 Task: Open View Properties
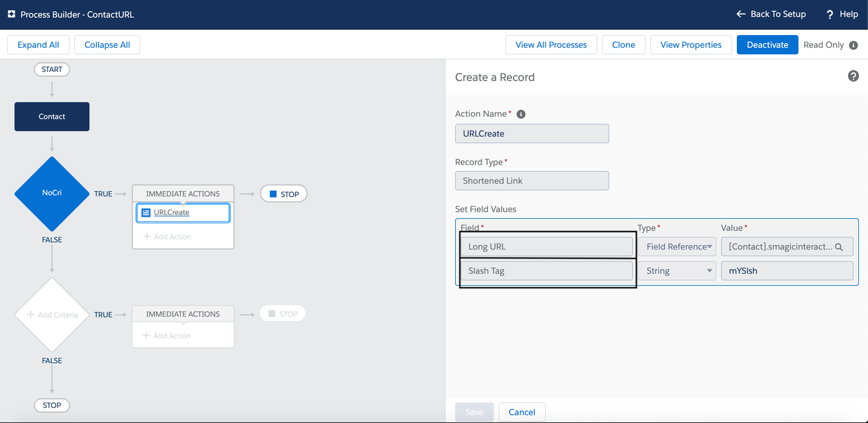690,45
